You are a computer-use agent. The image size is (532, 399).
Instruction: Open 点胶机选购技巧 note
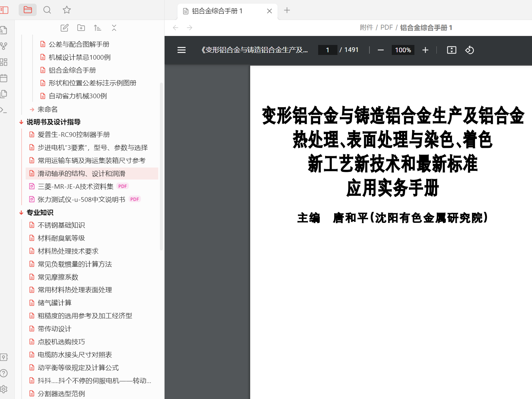[x=61, y=342]
